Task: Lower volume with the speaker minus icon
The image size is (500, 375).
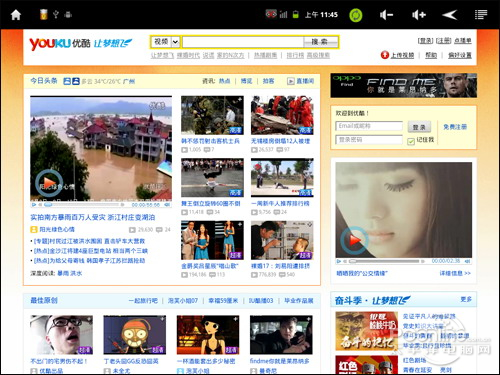Action: tap(387, 15)
